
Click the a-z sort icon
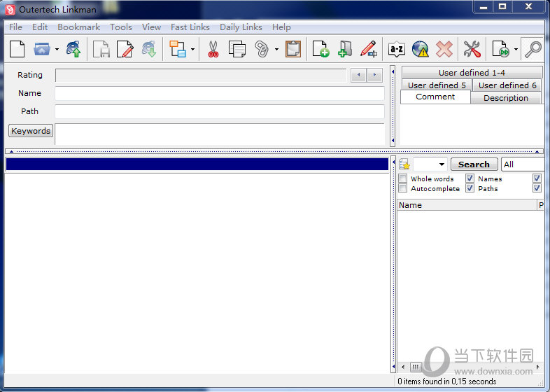click(397, 49)
